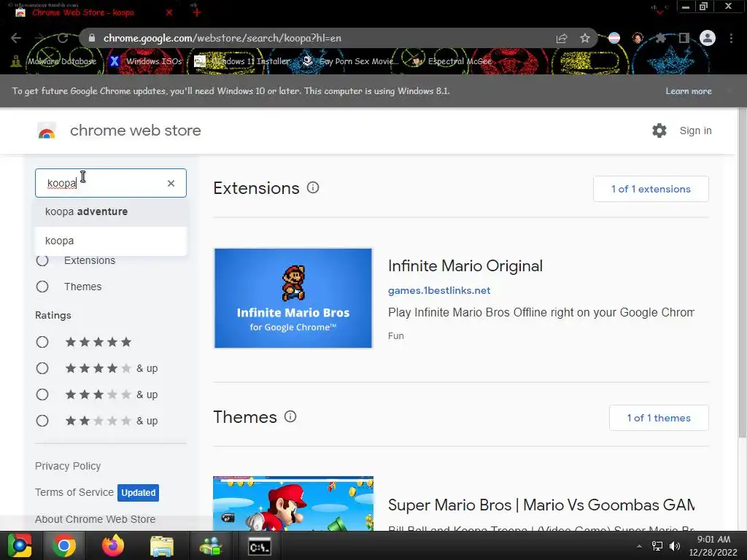This screenshot has width=747, height=560.
Task: Open the Windows 11 Installer bookmark
Action: pos(242,61)
